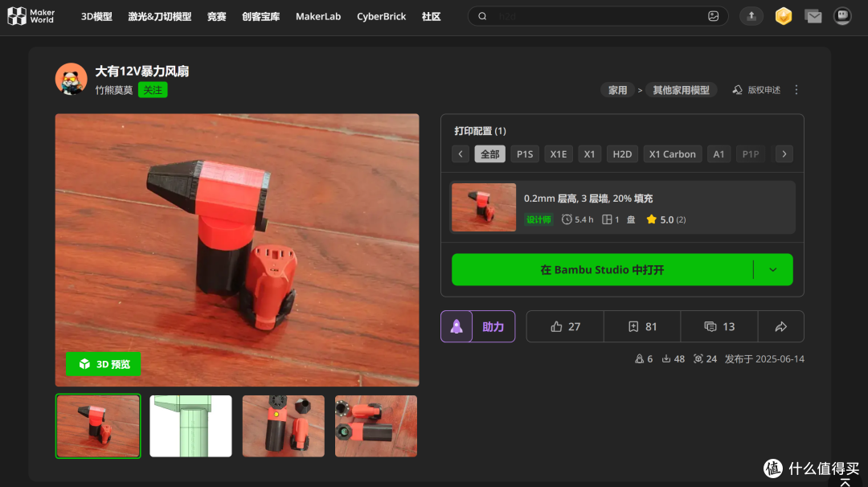Click the model title 大有12V暴力风扇
Image resolution: width=868 pixels, height=487 pixels.
(x=141, y=72)
